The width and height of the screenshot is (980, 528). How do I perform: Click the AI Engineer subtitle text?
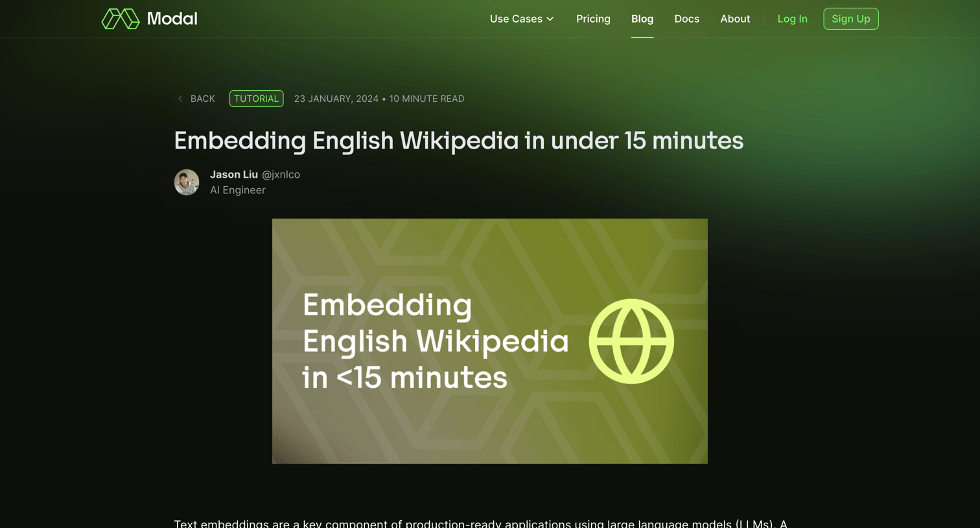pos(238,190)
